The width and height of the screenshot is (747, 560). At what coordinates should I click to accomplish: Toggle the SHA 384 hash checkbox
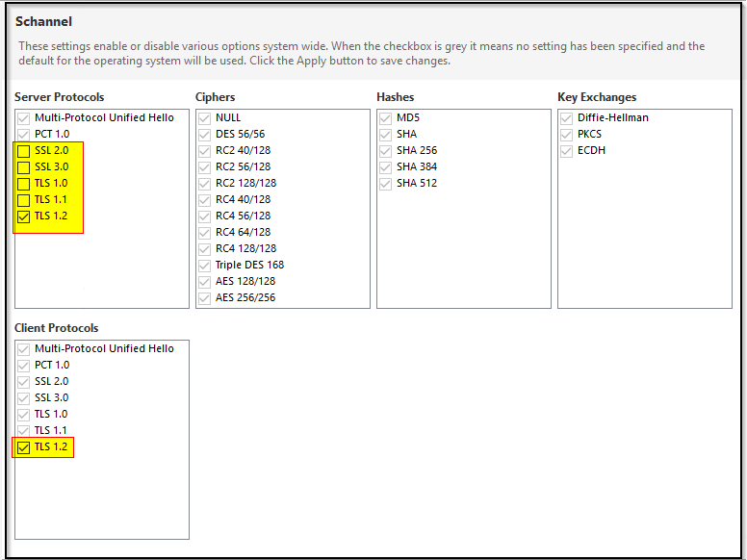point(385,167)
